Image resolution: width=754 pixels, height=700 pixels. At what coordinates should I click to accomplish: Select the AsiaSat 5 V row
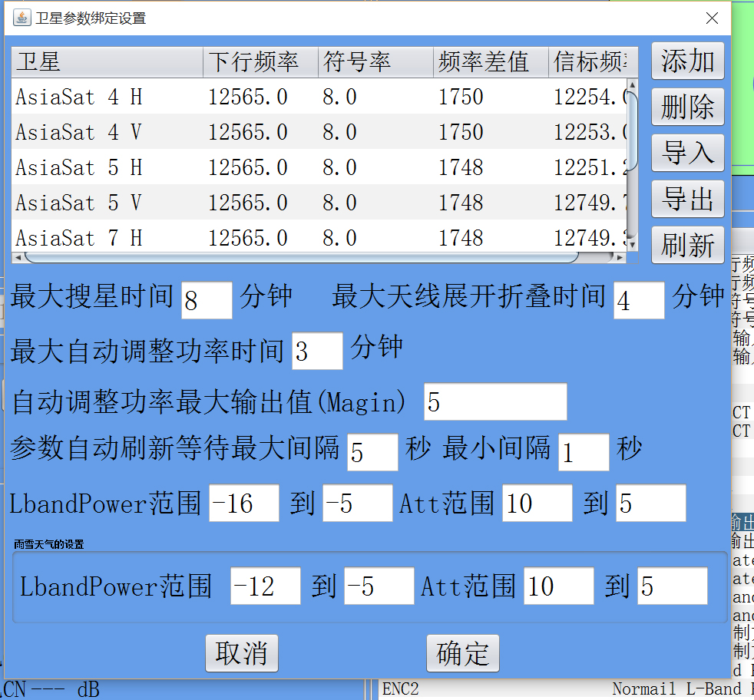pos(319,202)
